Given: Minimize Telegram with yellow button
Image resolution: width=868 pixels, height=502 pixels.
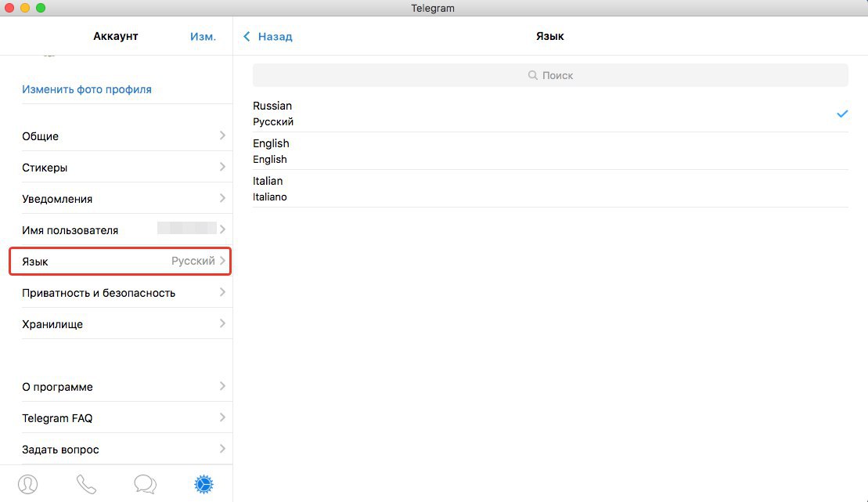Looking at the screenshot, I should click(x=25, y=8).
